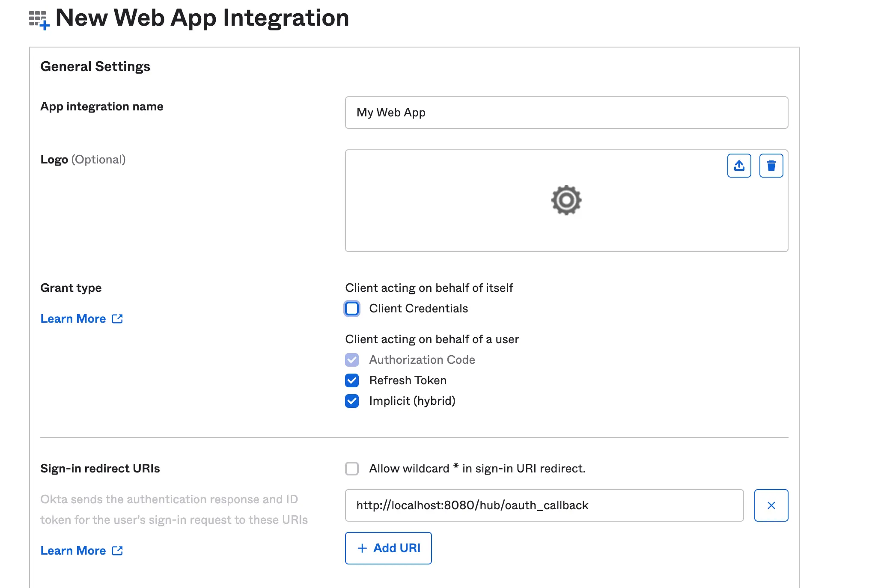Open external link icon next to Sign-in redirect Learn More
Screen dimensions: 893x588
tap(117, 551)
